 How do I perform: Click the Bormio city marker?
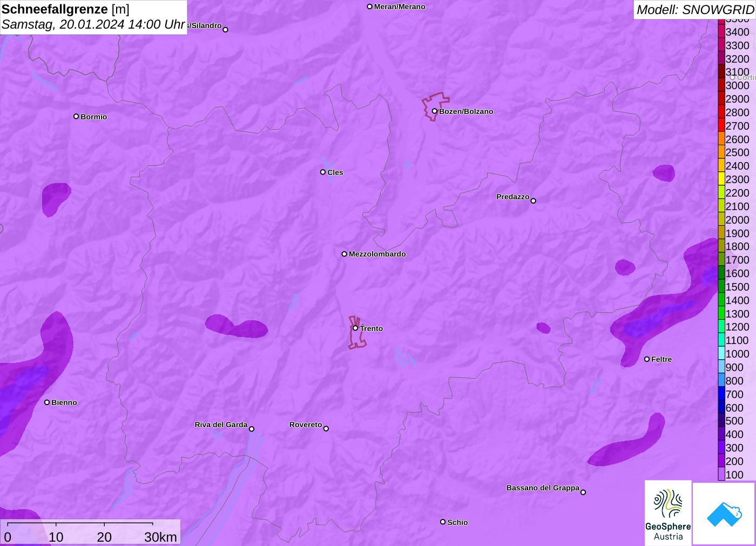[x=76, y=116]
